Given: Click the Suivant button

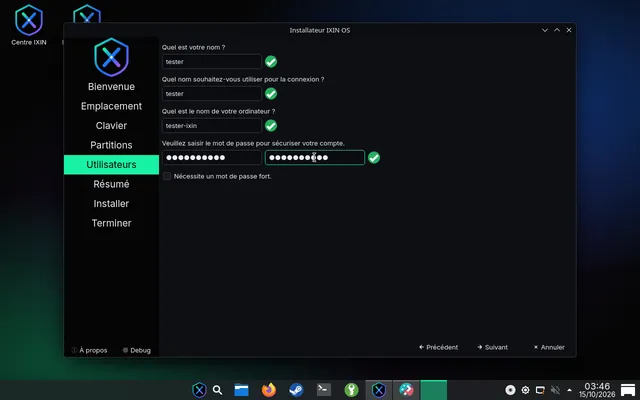Looking at the screenshot, I should [x=493, y=347].
